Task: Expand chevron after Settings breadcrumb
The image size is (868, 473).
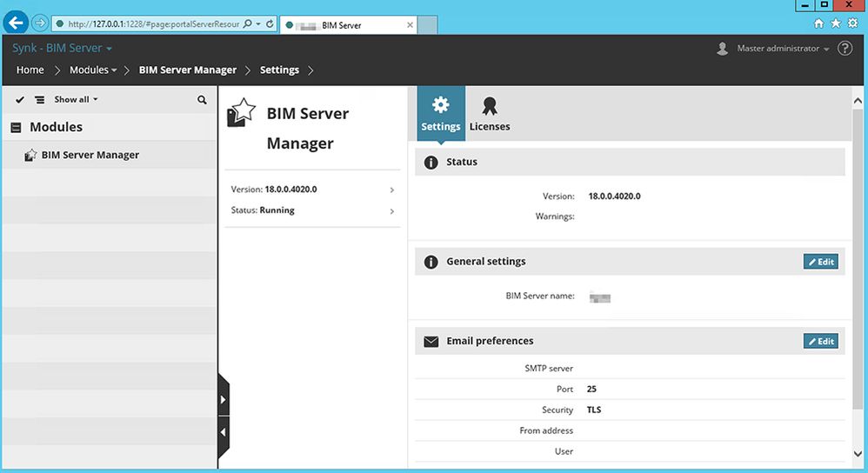Action: tap(310, 70)
